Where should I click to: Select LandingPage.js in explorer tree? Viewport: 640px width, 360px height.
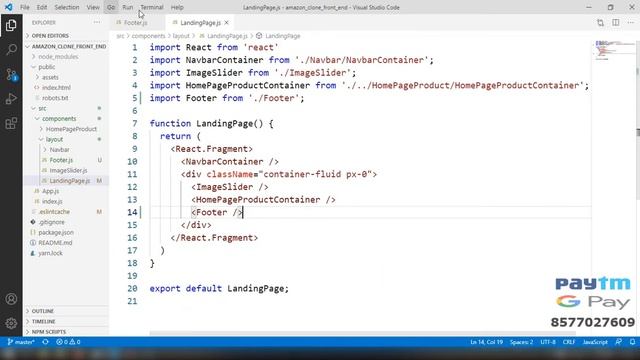click(69, 180)
